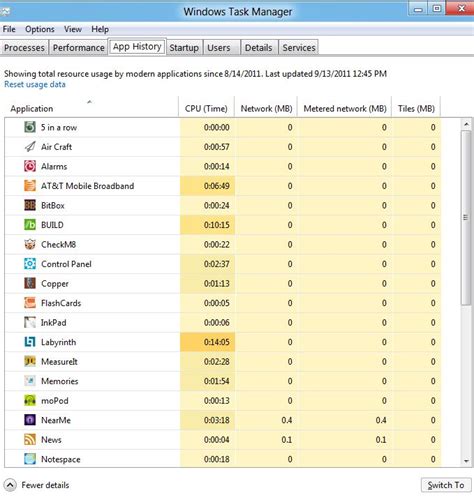Click the FlashCards row label

(61, 303)
